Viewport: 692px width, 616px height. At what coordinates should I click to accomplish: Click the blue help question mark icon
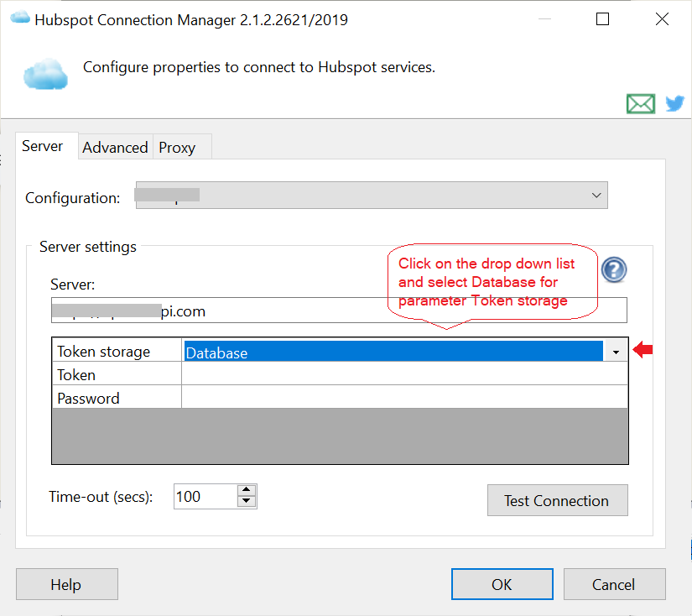(614, 269)
